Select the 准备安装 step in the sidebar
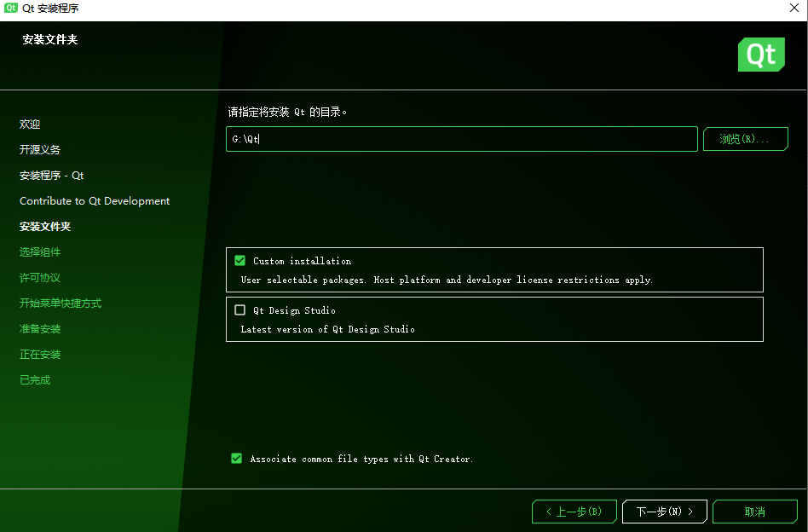 tap(39, 328)
